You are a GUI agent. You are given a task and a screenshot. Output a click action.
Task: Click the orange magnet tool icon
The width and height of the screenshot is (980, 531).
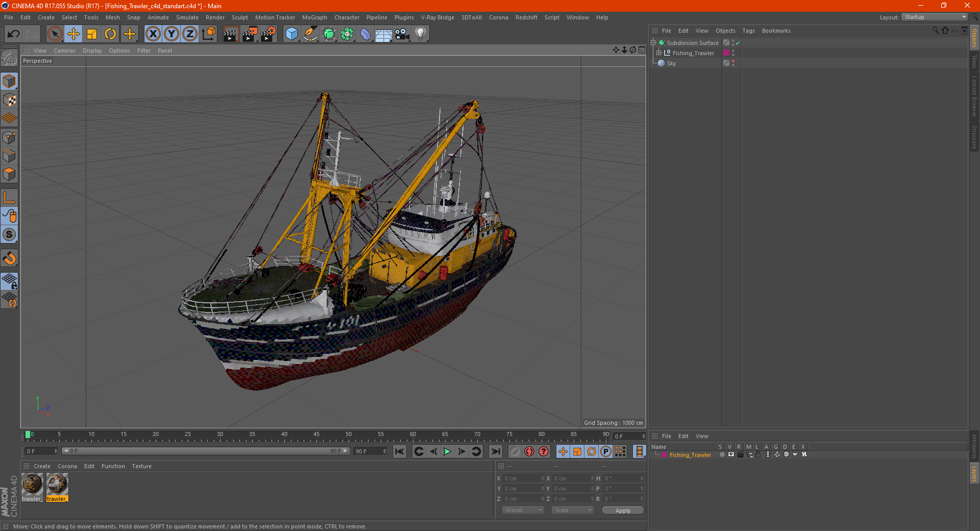pos(9,258)
